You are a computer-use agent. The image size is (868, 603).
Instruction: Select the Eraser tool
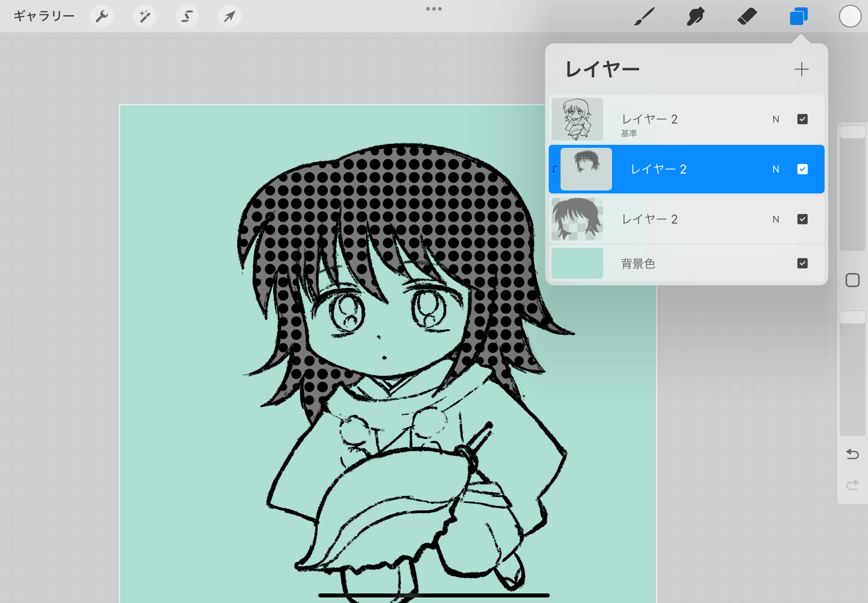[747, 16]
